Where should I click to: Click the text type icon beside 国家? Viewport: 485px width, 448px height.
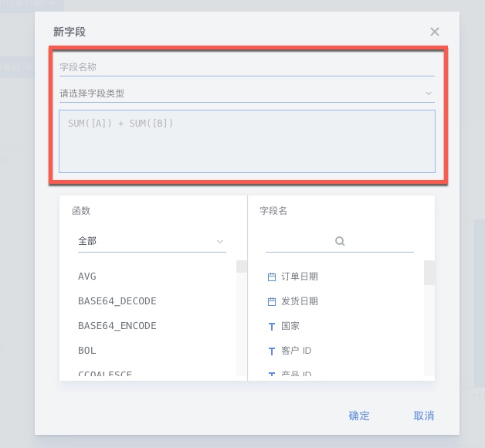272,327
